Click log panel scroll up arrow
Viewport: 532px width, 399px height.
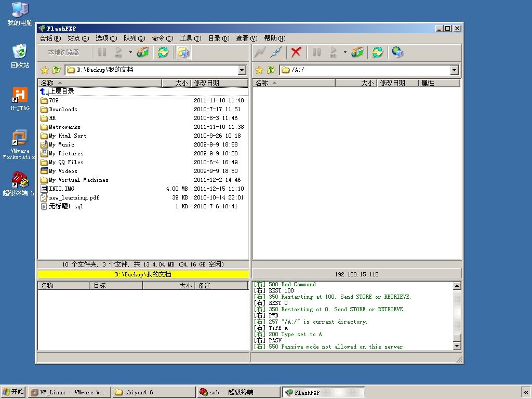pyautogui.click(x=457, y=286)
